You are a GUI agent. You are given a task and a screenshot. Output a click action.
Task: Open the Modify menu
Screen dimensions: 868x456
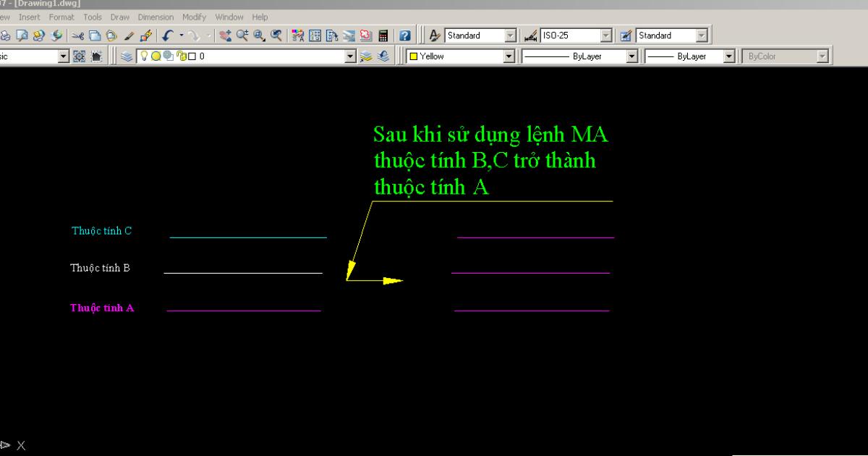coord(195,17)
